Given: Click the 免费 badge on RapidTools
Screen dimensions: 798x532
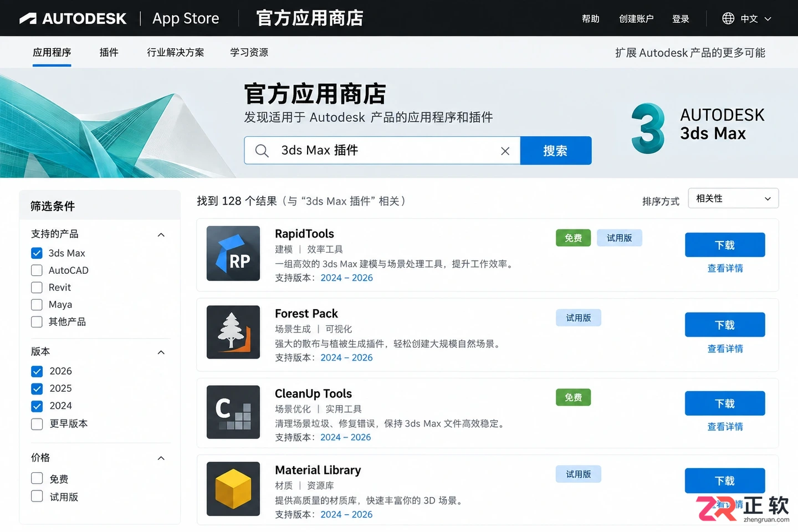Looking at the screenshot, I should coord(574,238).
